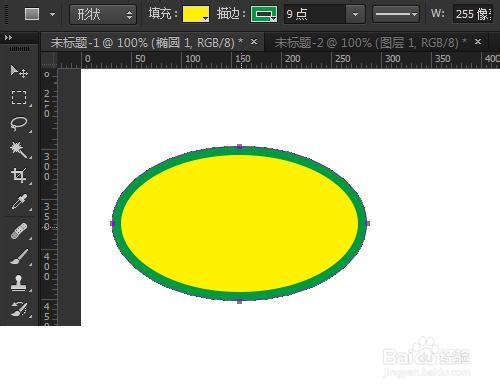Select the Clone Stamp tool

click(19, 283)
